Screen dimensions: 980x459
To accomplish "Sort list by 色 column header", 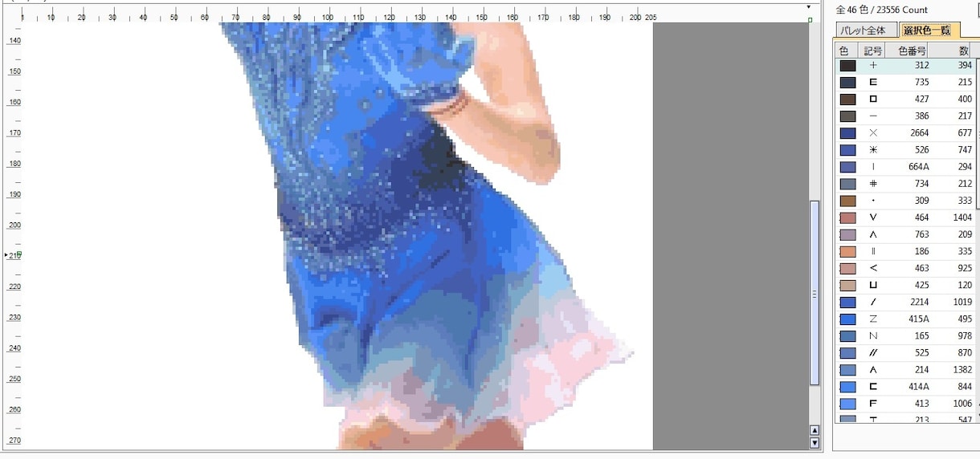I will point(844,50).
